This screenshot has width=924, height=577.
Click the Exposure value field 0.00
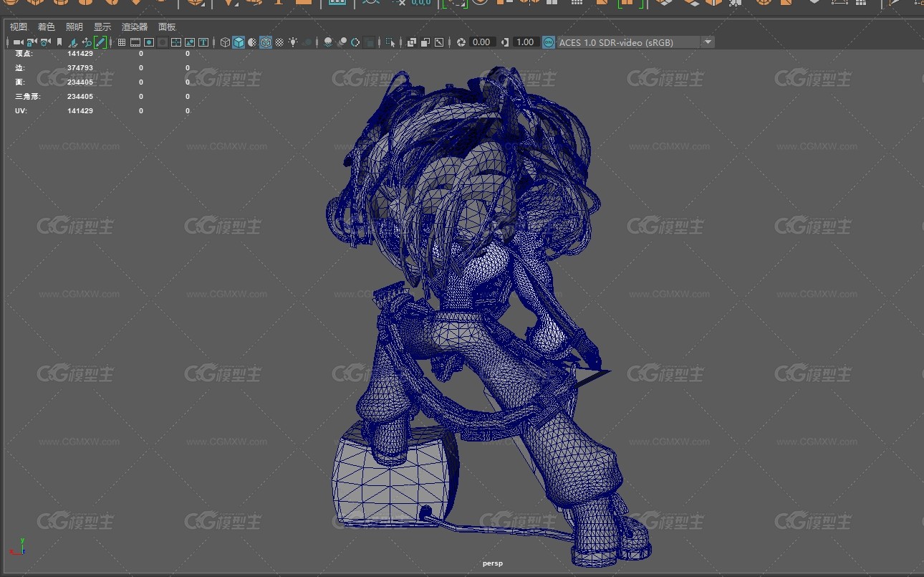point(483,42)
